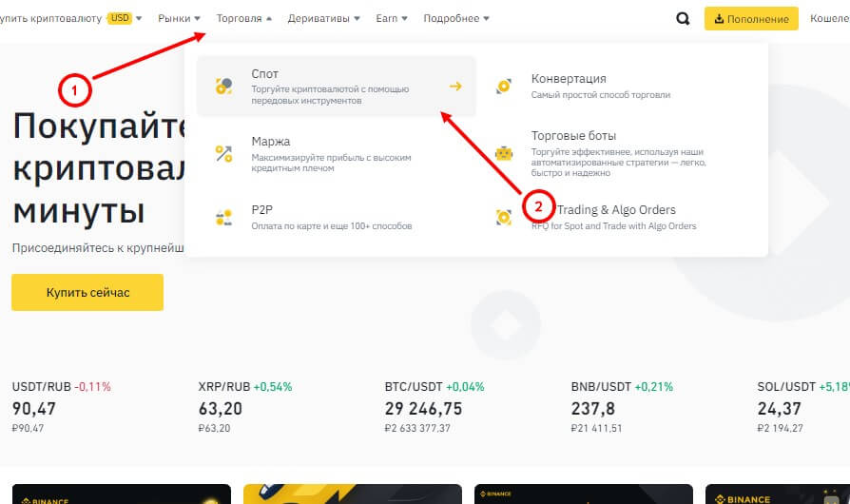The width and height of the screenshot is (850, 504).
Task: Click the Купить сейчас button
Action: (x=87, y=292)
